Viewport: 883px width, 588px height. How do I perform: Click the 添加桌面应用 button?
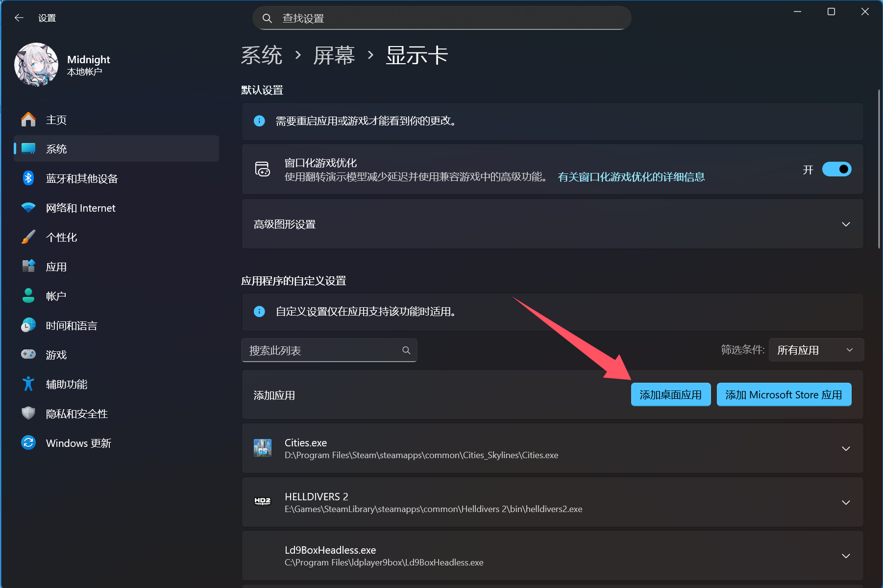pos(670,394)
